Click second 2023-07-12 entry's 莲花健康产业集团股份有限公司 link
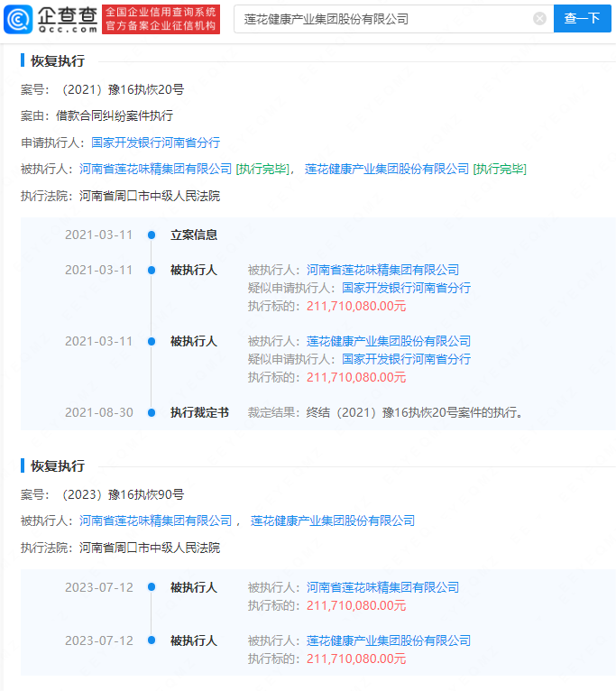The height and width of the screenshot is (691, 616). tap(389, 641)
